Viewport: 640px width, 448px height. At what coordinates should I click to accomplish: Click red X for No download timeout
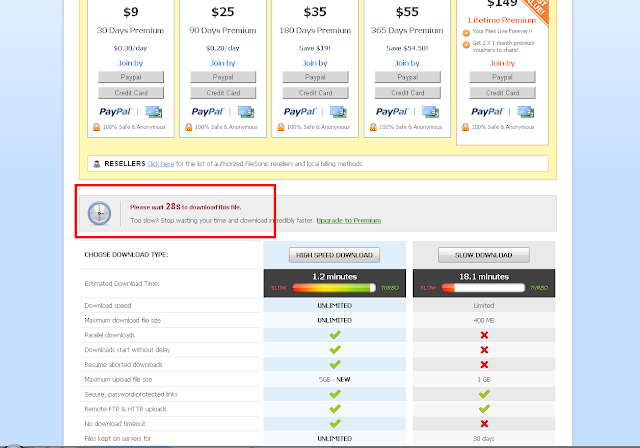click(x=484, y=424)
